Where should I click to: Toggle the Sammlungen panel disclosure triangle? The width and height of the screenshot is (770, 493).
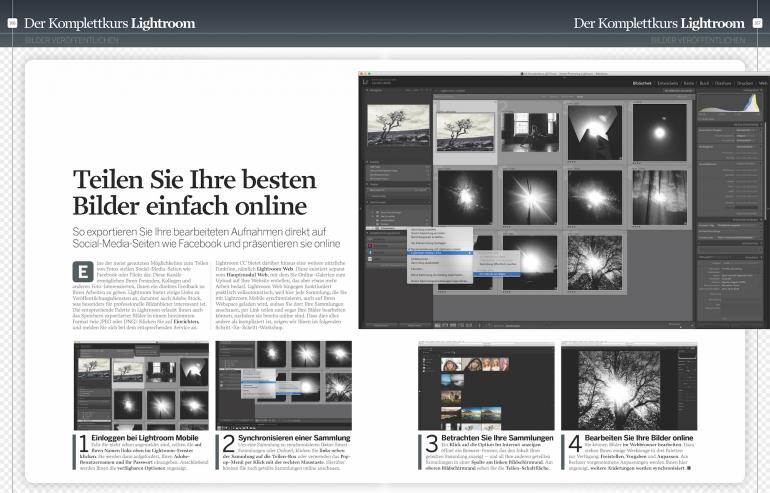(x=367, y=202)
